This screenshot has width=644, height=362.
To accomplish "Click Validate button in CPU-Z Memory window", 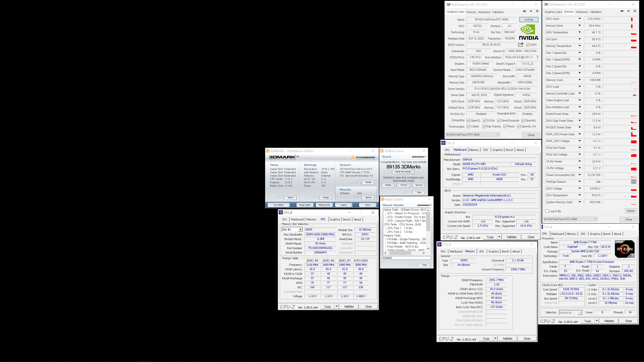I will [507, 339].
